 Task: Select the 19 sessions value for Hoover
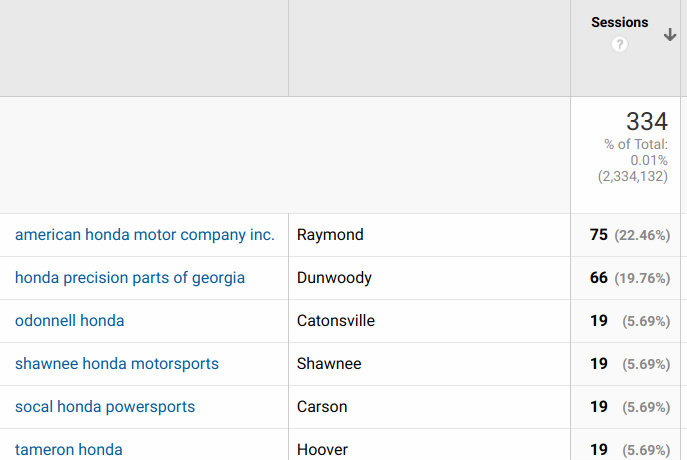point(598,449)
